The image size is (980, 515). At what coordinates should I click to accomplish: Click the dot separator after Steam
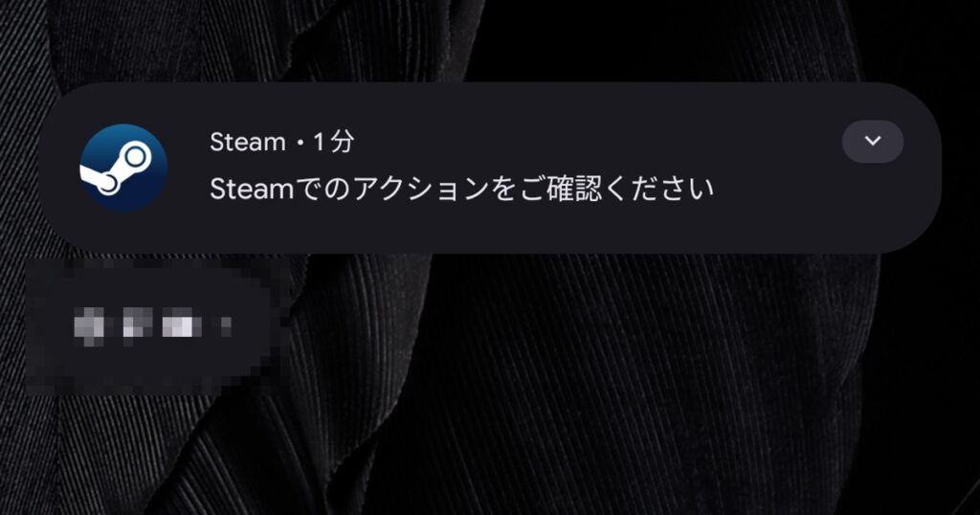point(300,144)
